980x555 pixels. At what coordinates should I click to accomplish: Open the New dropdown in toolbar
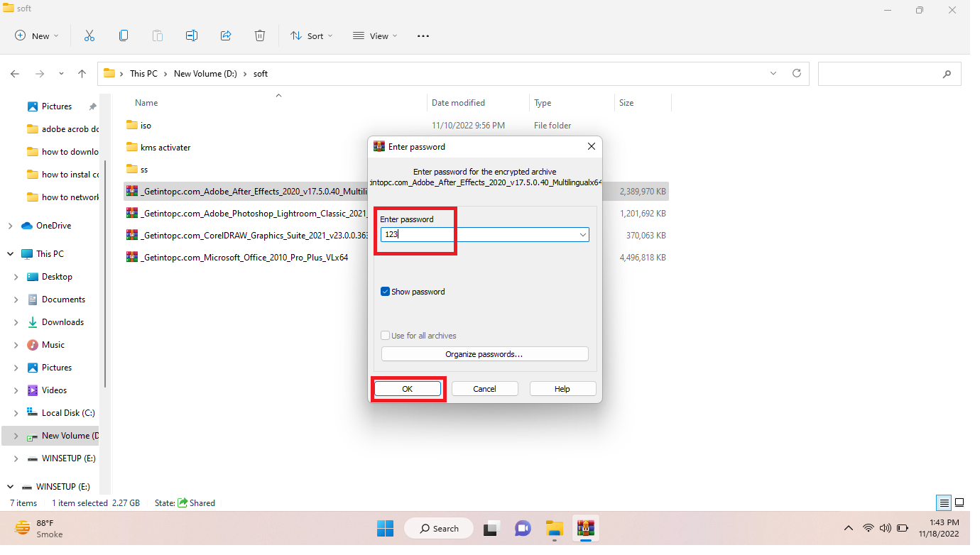click(x=37, y=35)
